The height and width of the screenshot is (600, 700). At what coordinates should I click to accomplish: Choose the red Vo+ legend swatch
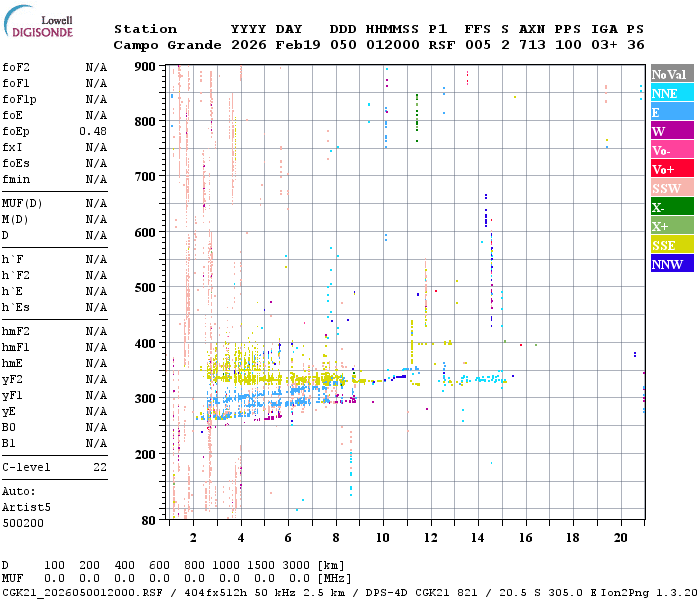pos(670,170)
